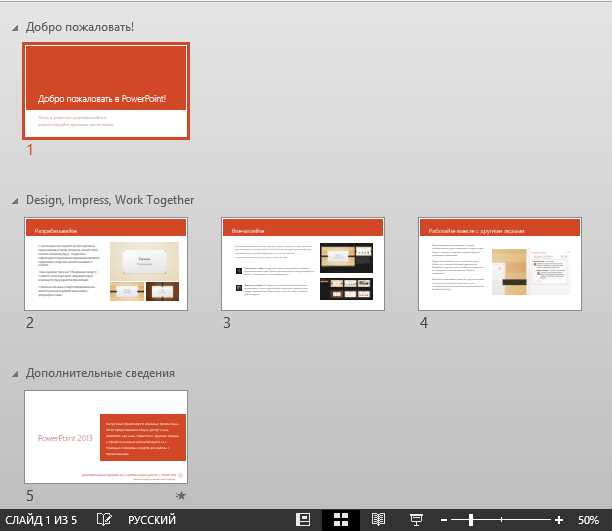Select slide 2 thumbnail
Screen dimensions: 612x531
point(106,264)
